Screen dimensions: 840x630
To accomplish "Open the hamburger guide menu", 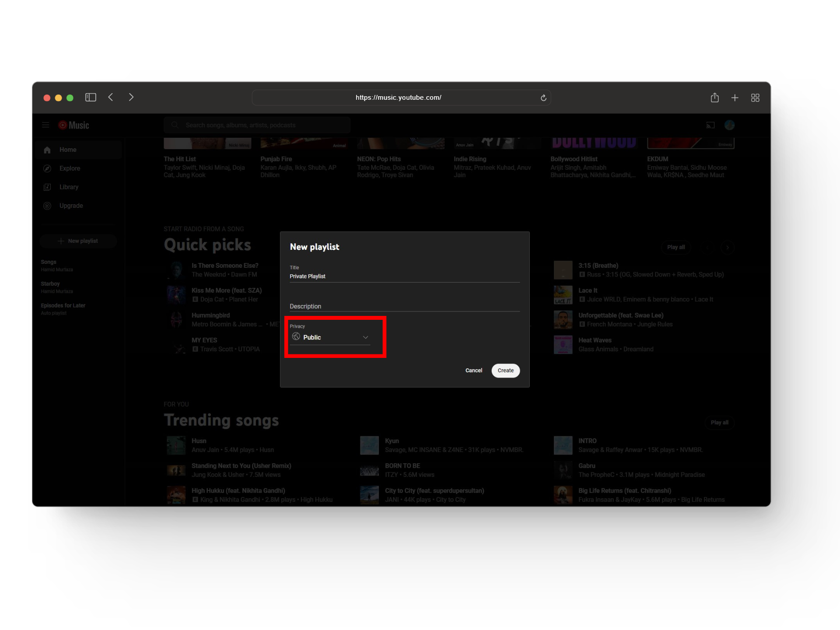I will (45, 125).
